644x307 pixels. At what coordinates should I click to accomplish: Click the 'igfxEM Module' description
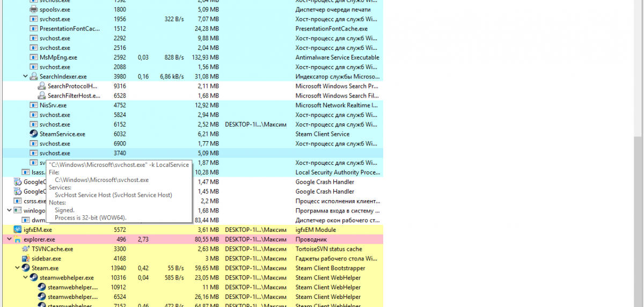[x=316, y=230]
